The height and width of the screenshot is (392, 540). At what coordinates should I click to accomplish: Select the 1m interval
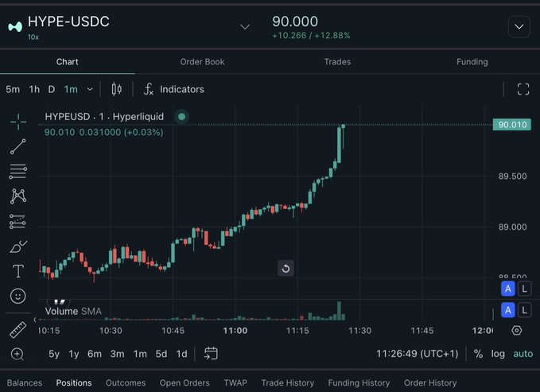(71, 89)
